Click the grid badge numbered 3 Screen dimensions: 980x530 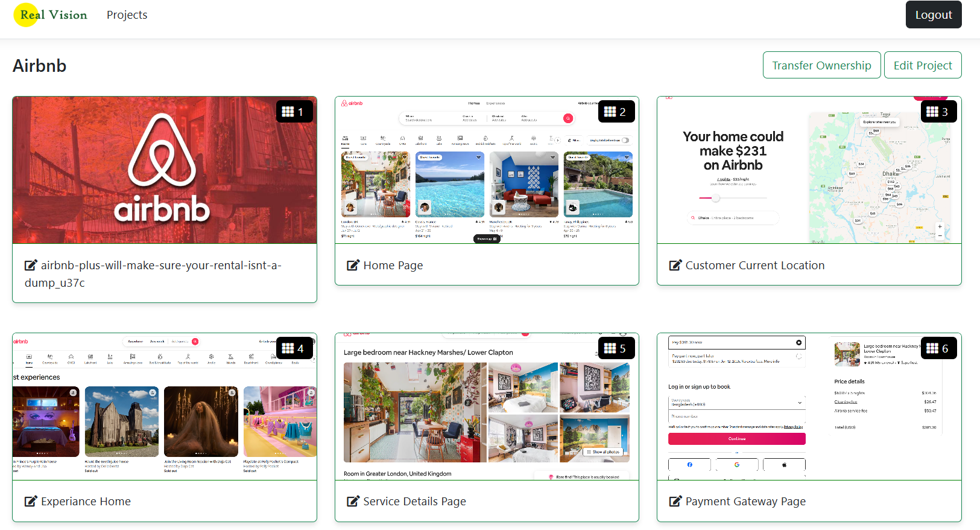tap(938, 112)
